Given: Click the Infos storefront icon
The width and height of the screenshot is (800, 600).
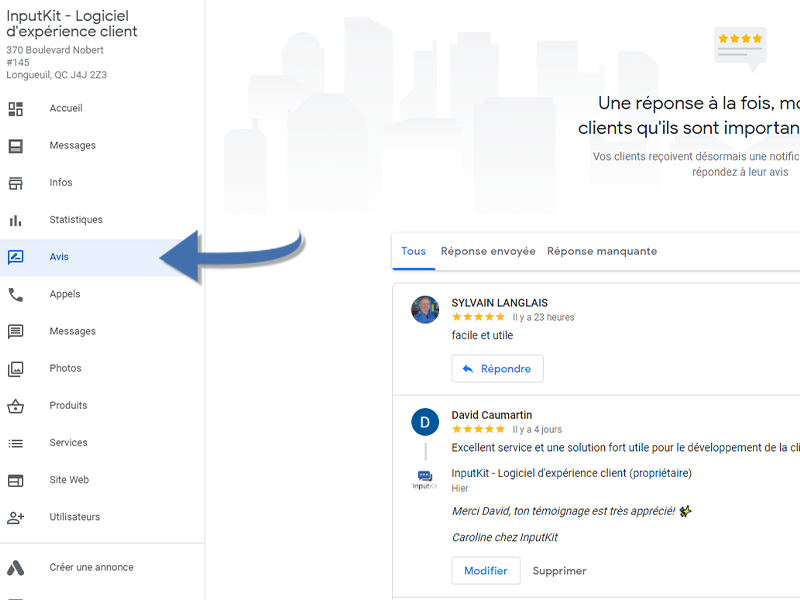Looking at the screenshot, I should pos(16,183).
